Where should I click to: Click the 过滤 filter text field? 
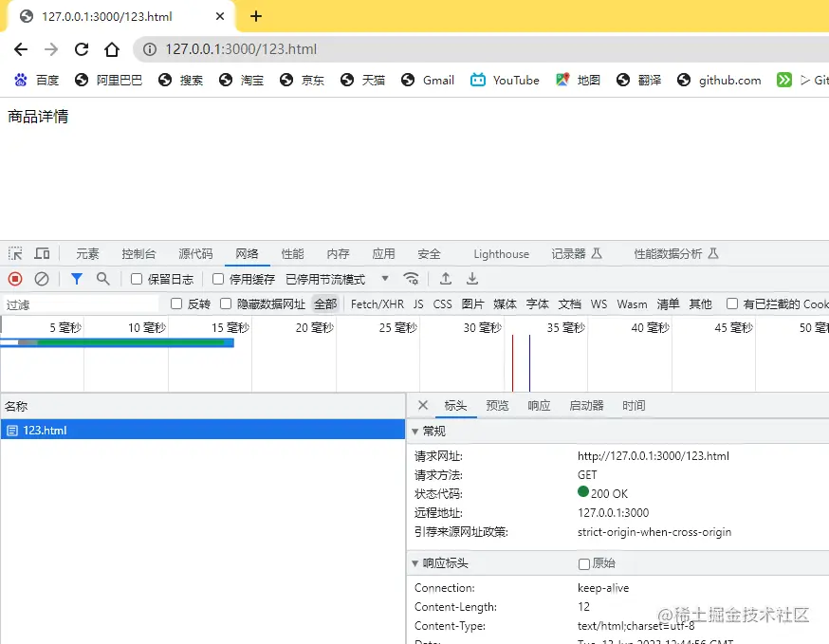[81, 304]
